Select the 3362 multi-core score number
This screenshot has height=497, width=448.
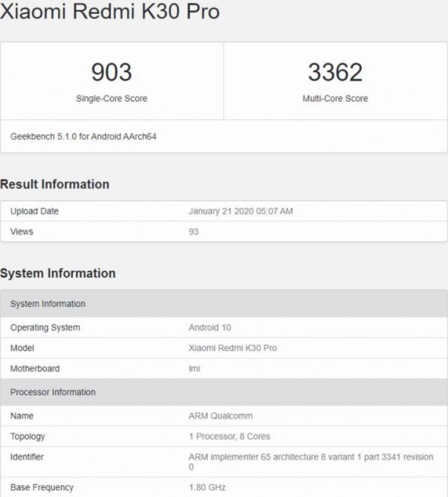tap(335, 72)
